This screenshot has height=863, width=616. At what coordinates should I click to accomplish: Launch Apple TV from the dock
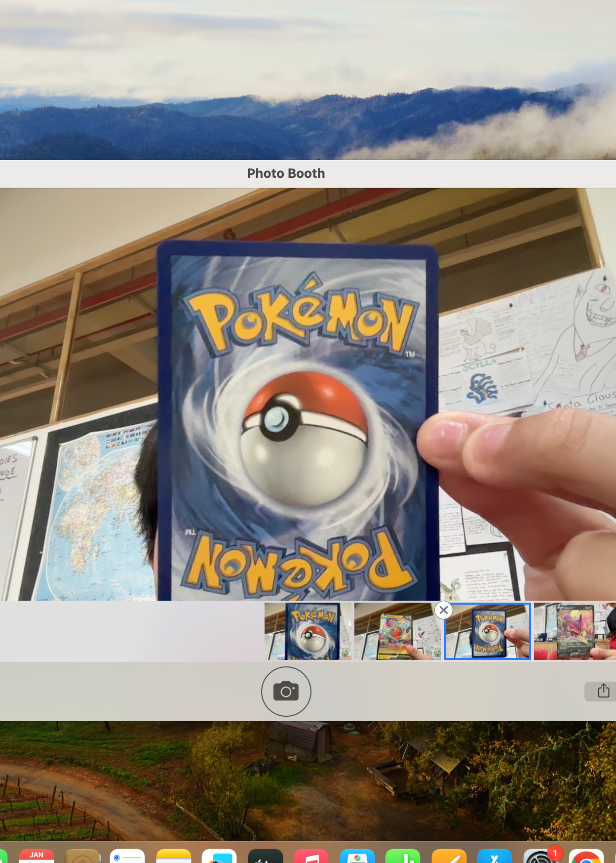coord(265,856)
